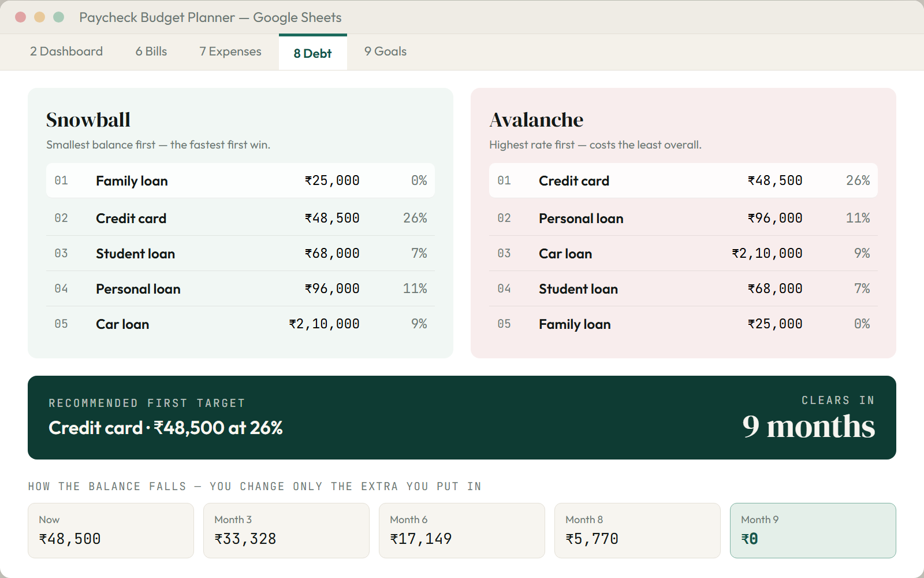Viewport: 924px width, 578px height.
Task: Click the green maximize window button
Action: (x=58, y=17)
